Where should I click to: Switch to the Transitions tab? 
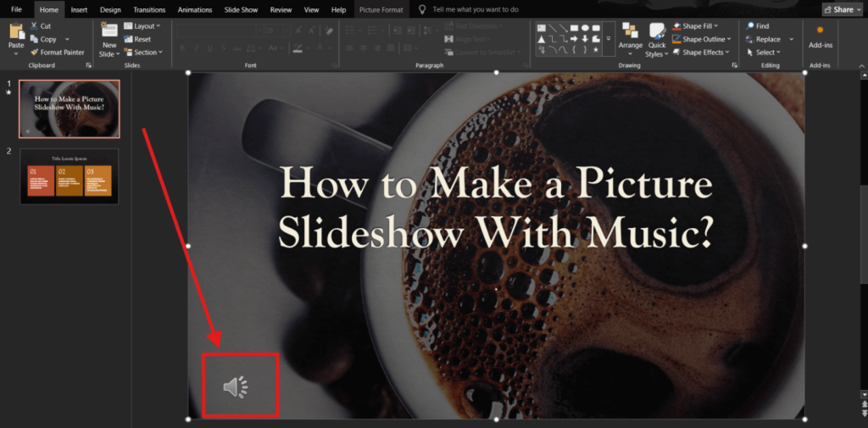click(x=147, y=9)
